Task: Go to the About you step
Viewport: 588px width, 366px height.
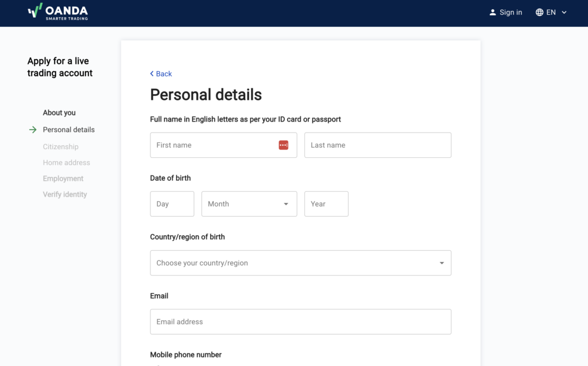Action: (59, 113)
